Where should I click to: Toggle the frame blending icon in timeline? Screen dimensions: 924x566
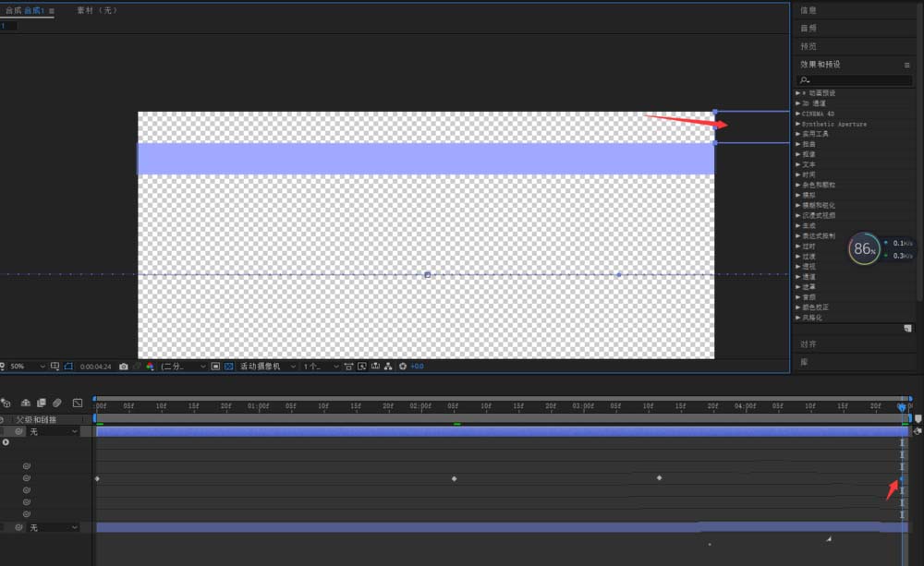[x=42, y=403]
